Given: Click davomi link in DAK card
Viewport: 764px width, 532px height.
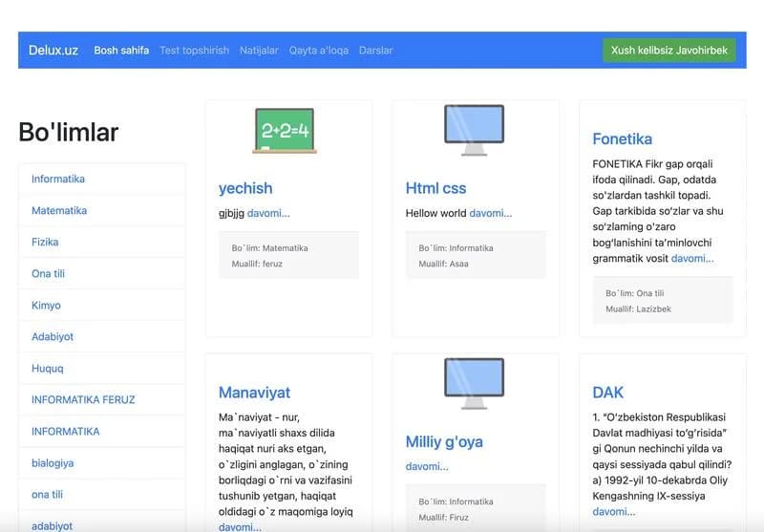Looking at the screenshot, I should [614, 512].
